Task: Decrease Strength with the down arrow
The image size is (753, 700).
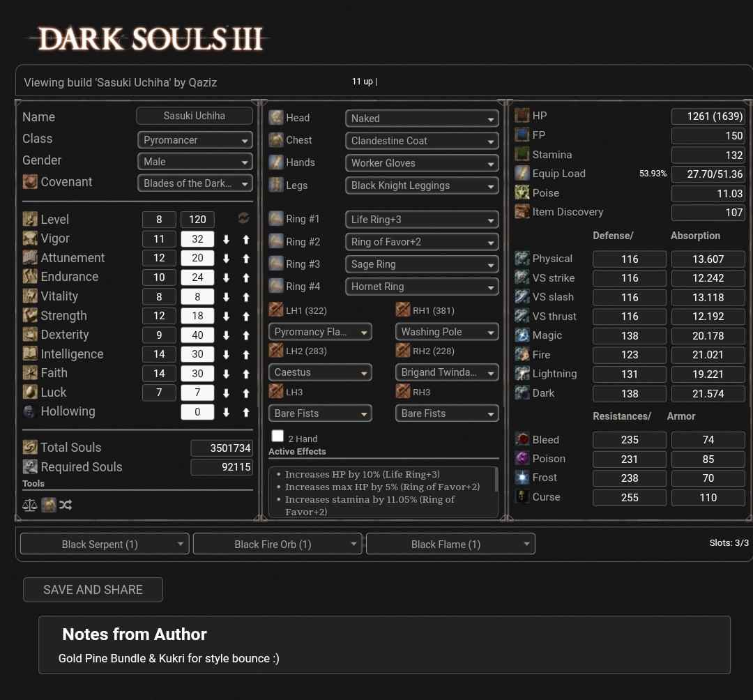Action: pyautogui.click(x=226, y=316)
